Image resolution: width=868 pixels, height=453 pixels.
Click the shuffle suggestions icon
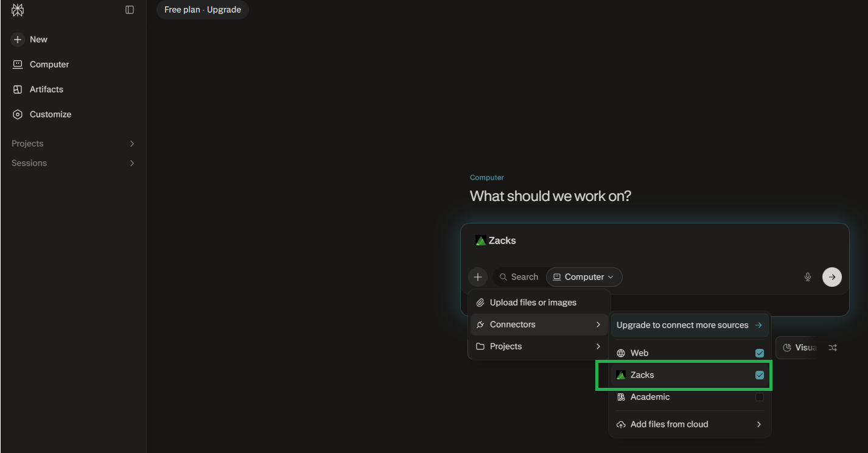[x=833, y=348]
